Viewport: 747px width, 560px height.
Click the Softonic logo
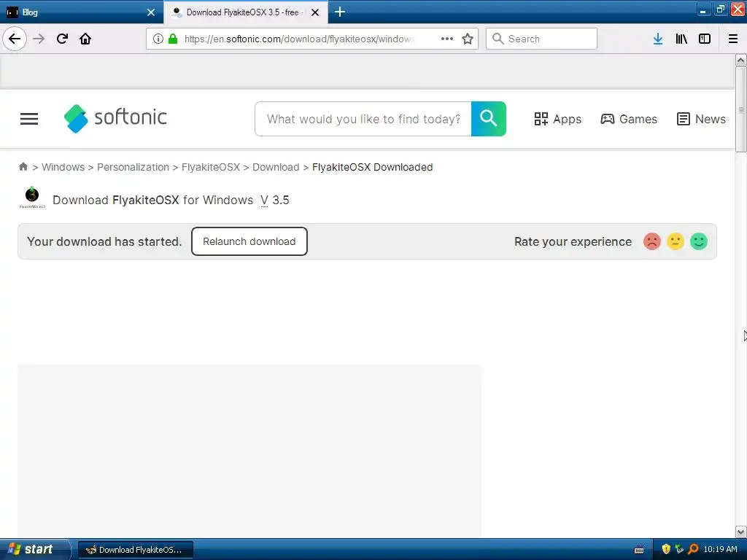point(115,119)
